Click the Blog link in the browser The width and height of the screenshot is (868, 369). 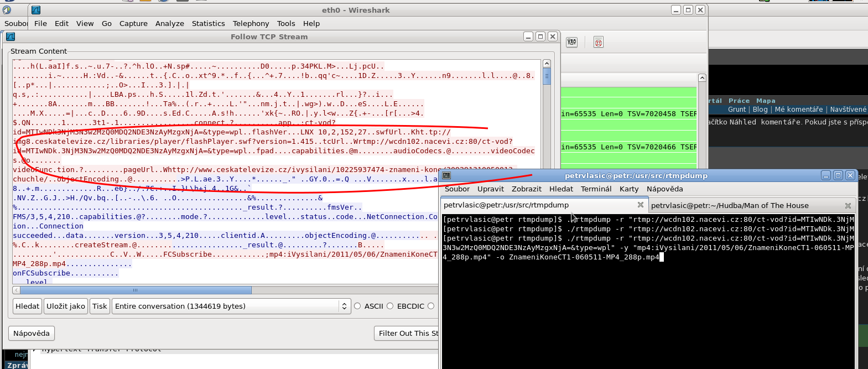click(x=760, y=110)
